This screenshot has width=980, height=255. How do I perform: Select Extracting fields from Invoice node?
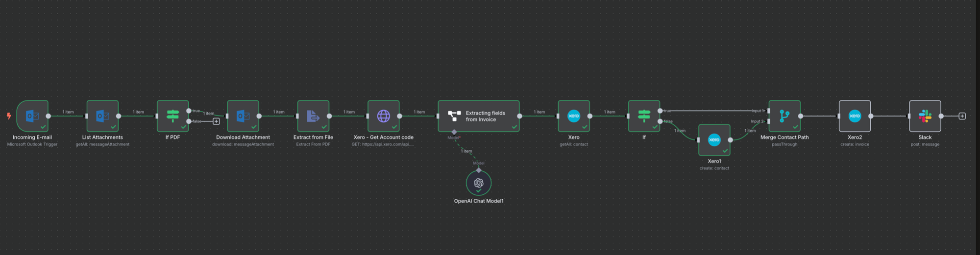[479, 116]
